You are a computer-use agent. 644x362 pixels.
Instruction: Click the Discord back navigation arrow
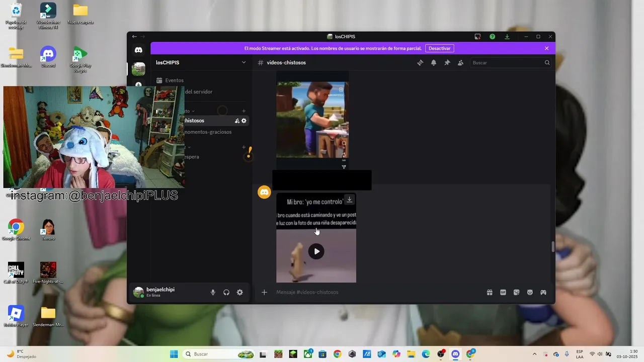134,37
